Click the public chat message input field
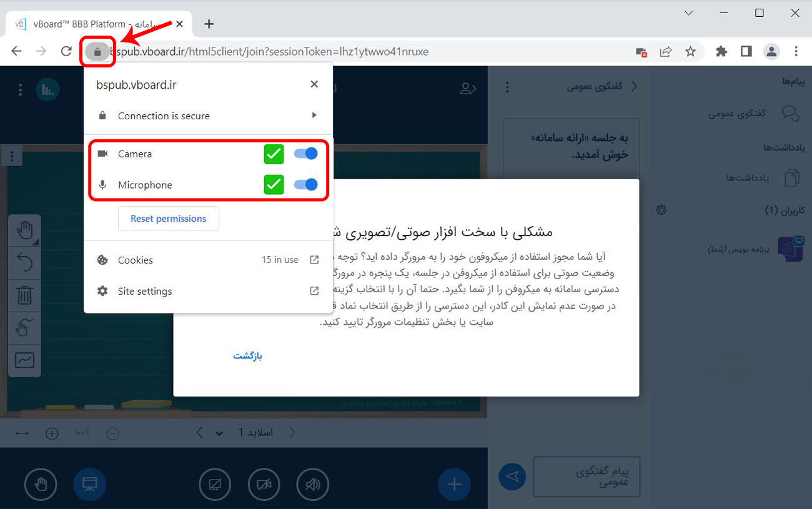Viewport: 812px width, 509px height. pyautogui.click(x=587, y=477)
